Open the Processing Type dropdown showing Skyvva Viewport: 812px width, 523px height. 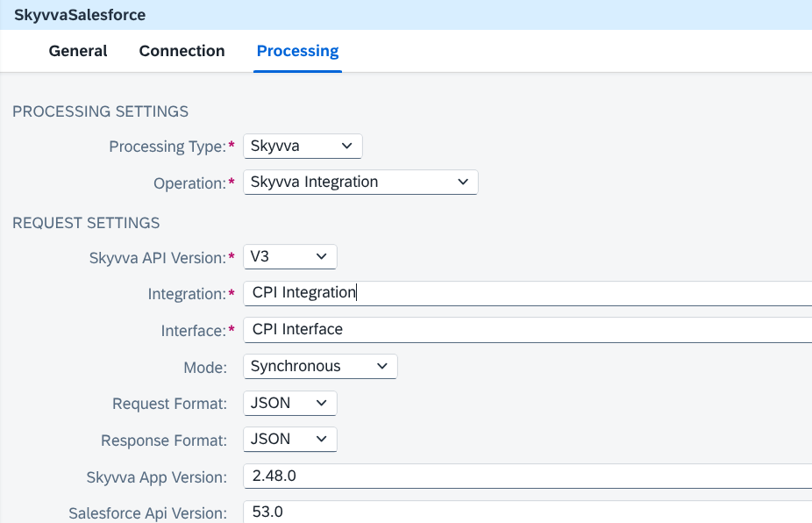coord(303,147)
